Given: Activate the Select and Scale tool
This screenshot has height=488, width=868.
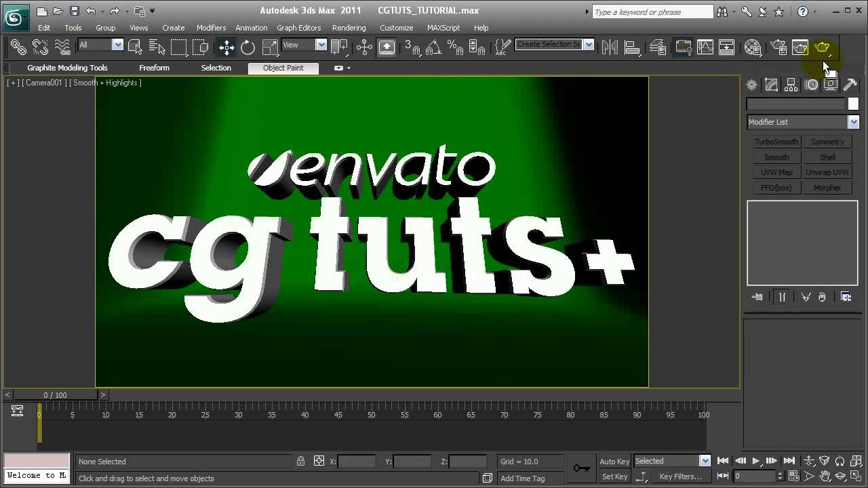Looking at the screenshot, I should pos(270,47).
